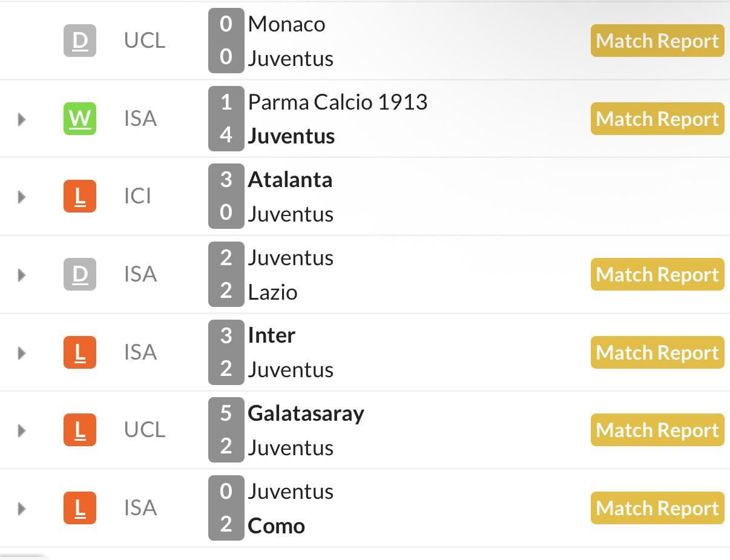This screenshot has width=730, height=560.
Task: Expand the Inter vs Juventus row
Action: pos(22,352)
